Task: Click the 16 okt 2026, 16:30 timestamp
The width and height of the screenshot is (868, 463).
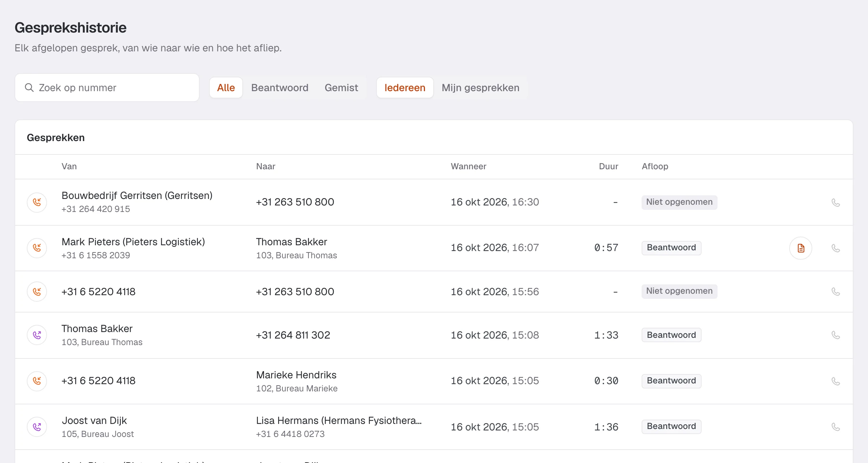Action: [495, 202]
